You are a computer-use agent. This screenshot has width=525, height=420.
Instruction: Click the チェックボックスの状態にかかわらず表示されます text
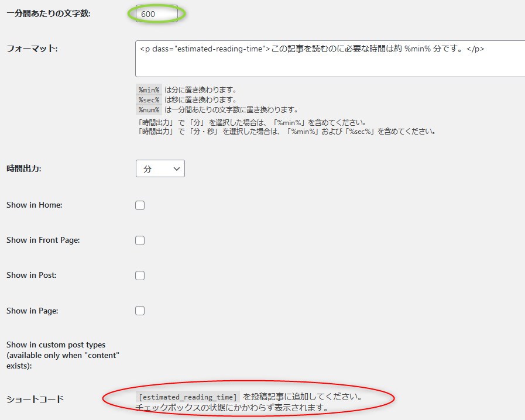coord(232,408)
